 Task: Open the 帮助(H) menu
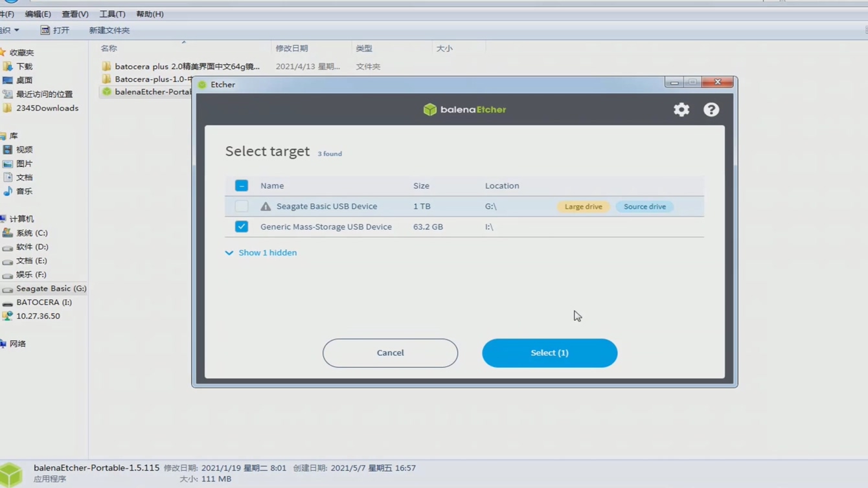[x=150, y=14]
